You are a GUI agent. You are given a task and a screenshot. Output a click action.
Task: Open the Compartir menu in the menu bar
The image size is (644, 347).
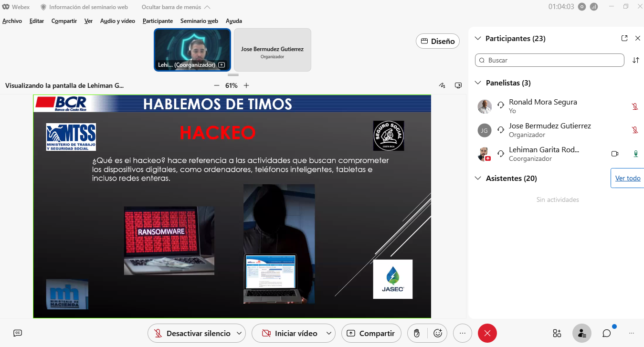pos(64,21)
